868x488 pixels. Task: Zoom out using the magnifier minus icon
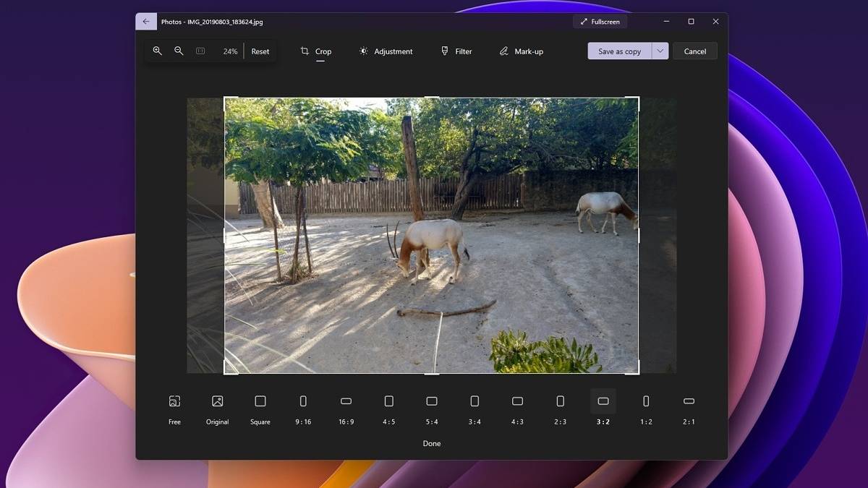(179, 51)
